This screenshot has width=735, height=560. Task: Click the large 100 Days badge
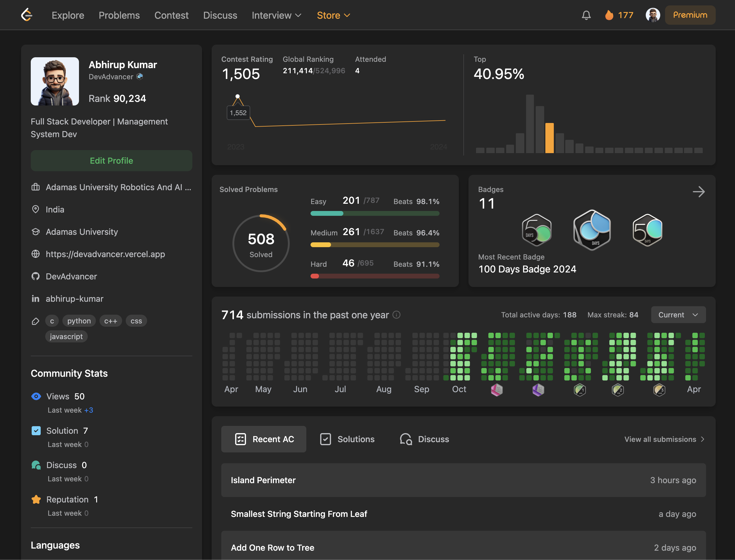(x=592, y=230)
